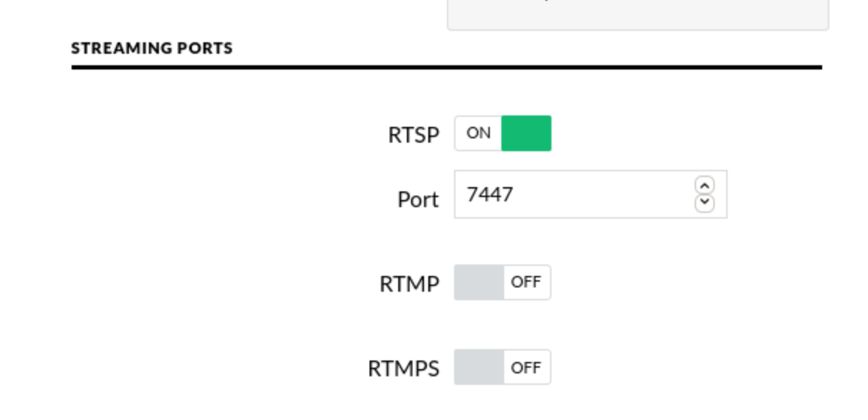Click the RTMPS label text
This screenshot has width=868, height=420.
point(403,368)
